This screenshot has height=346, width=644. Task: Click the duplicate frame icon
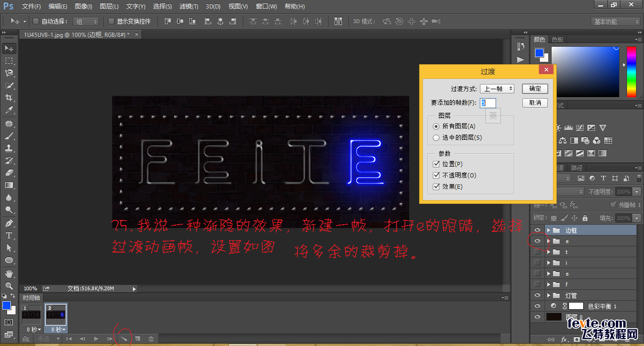(x=137, y=338)
